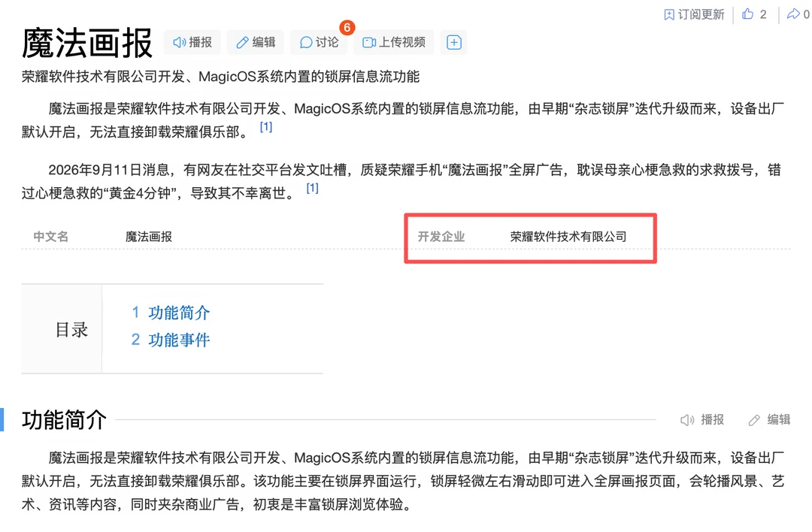
Task: Click 播报 in the 功能简介 section header
Action: pyautogui.click(x=701, y=420)
